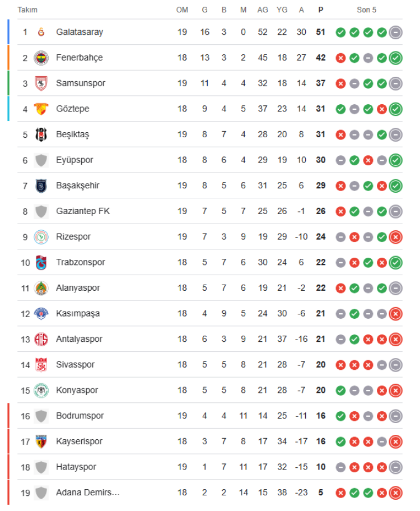
Task: Click the Son 5 column header
Action: point(367,10)
